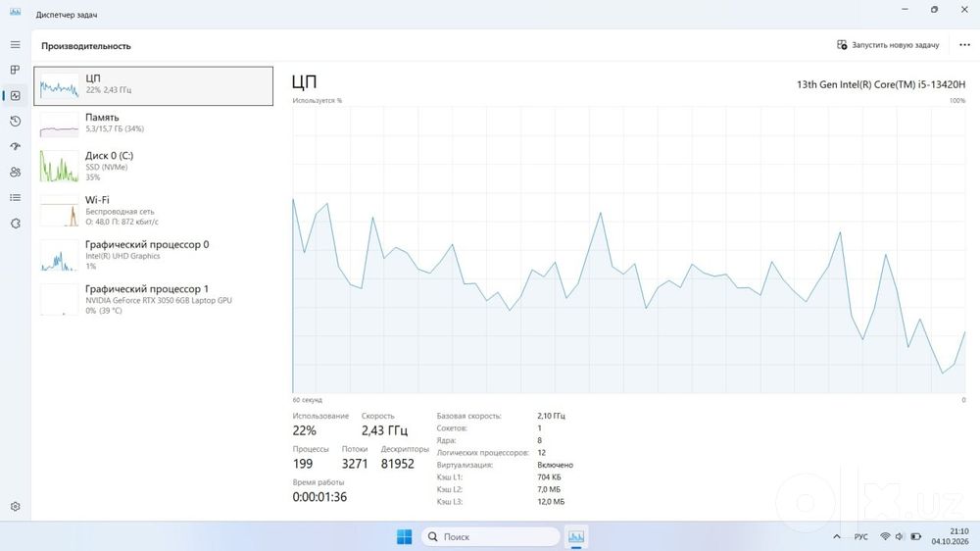Click the L2 cache value 7,0 МБ

coord(549,489)
